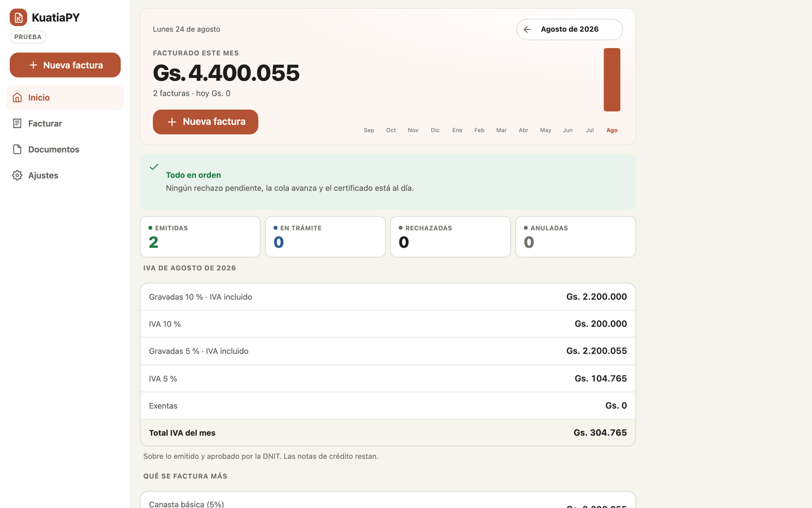Click the IVA 5 % amount Gs. 104.765
Screen dimensions: 812x508
coord(601,378)
